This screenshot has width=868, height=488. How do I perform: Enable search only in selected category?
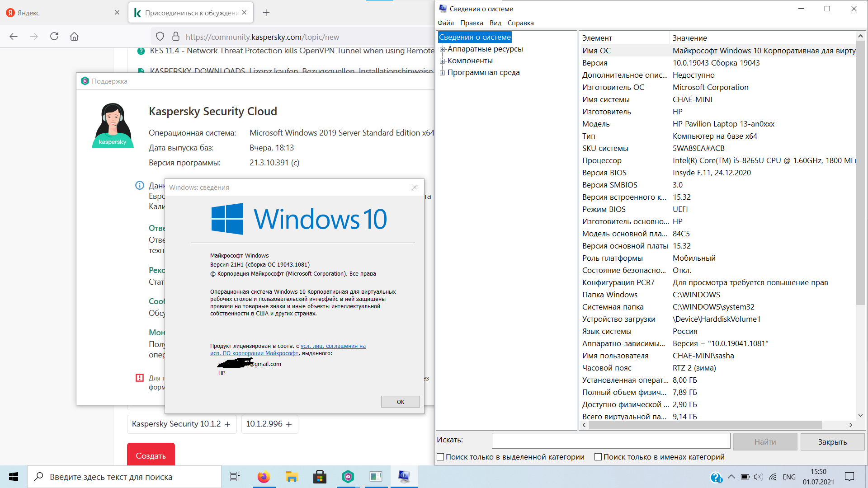[440, 457]
